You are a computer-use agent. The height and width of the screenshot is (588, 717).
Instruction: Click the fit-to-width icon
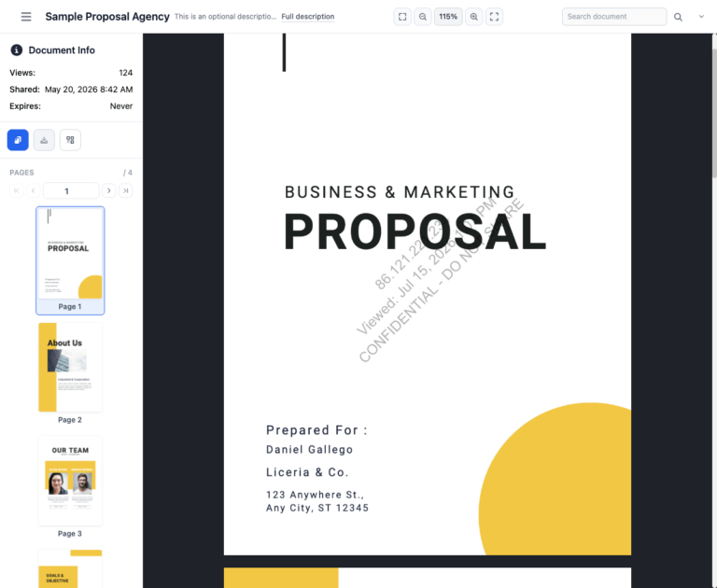[402, 17]
